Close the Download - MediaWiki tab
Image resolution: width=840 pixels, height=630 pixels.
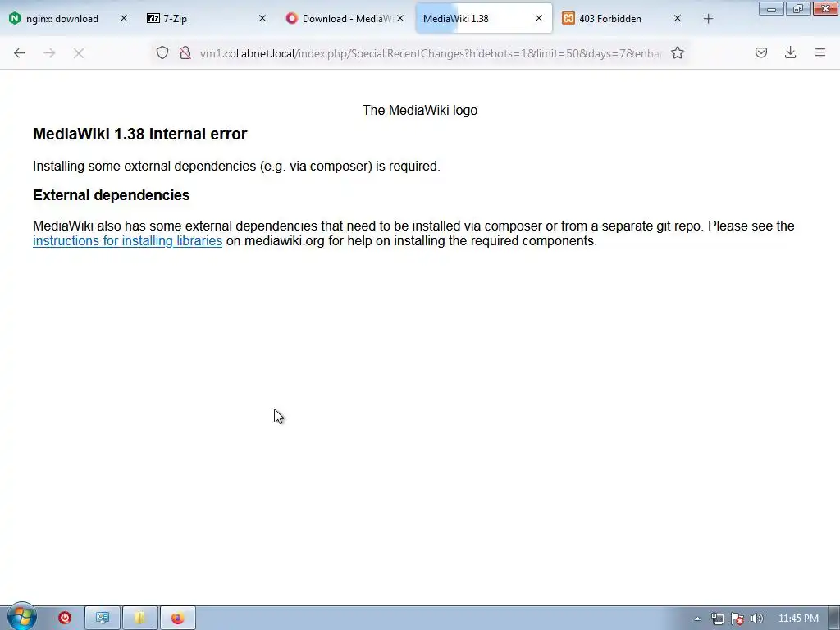pos(400,18)
